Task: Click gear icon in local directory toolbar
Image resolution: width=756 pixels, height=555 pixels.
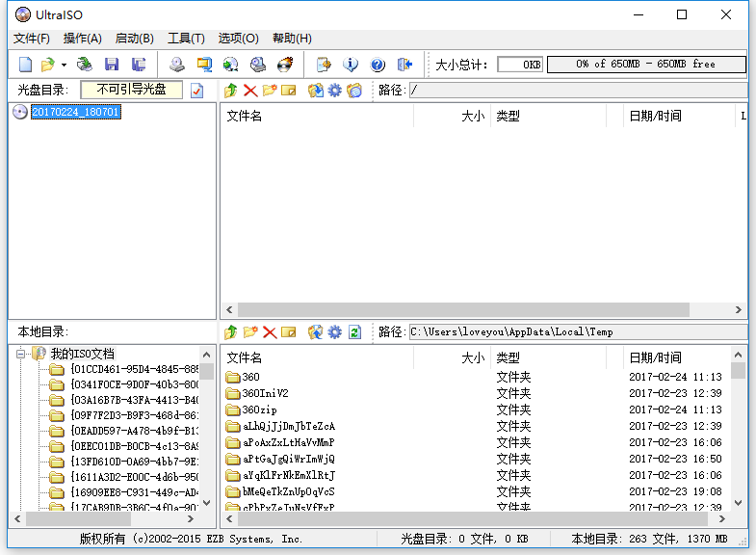Action: click(x=334, y=332)
